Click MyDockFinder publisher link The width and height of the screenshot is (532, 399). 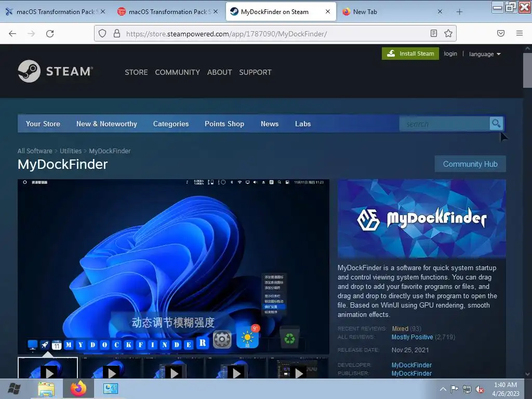coord(411,373)
